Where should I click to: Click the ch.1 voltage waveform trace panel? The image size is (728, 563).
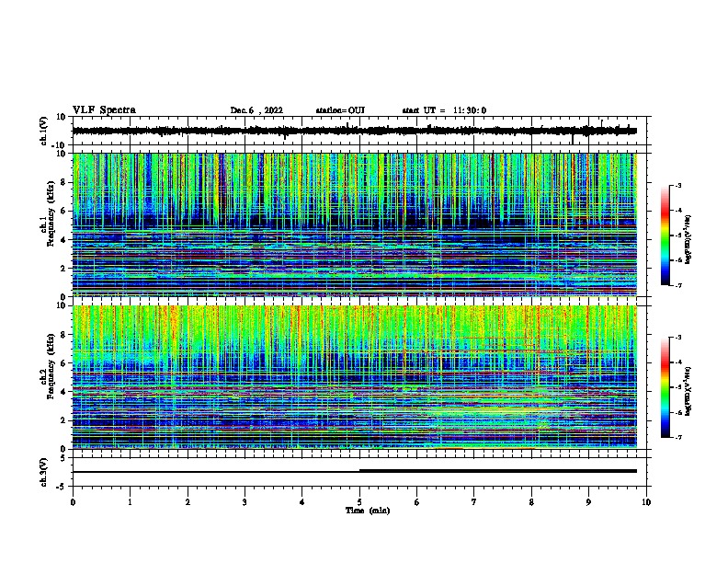click(359, 131)
